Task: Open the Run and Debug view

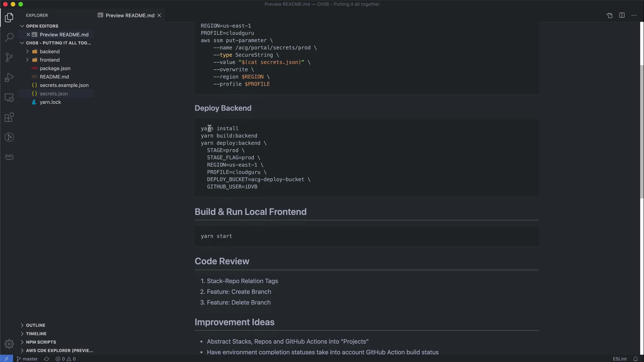Action: tap(9, 77)
